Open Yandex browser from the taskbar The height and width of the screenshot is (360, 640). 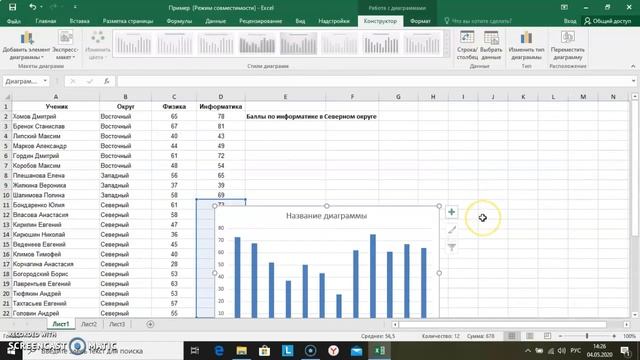tap(333, 351)
